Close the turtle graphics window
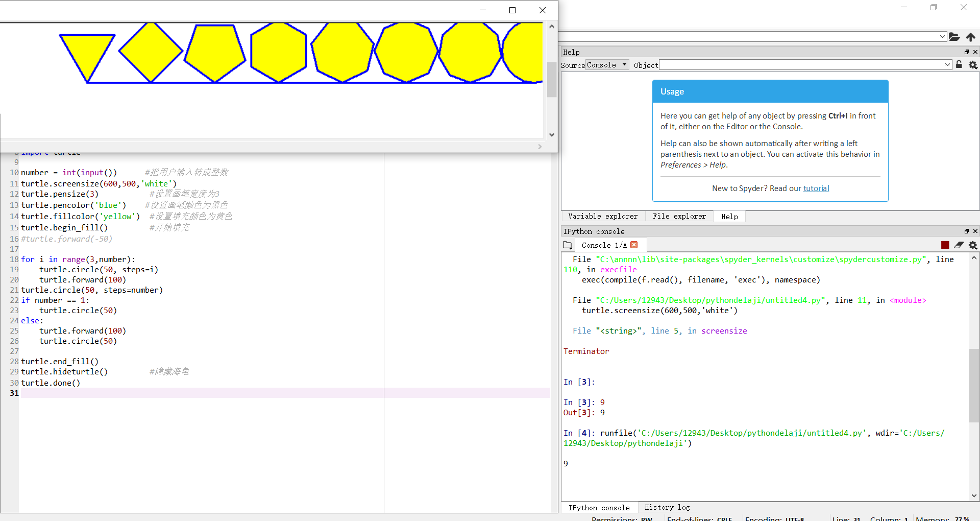 (x=543, y=10)
